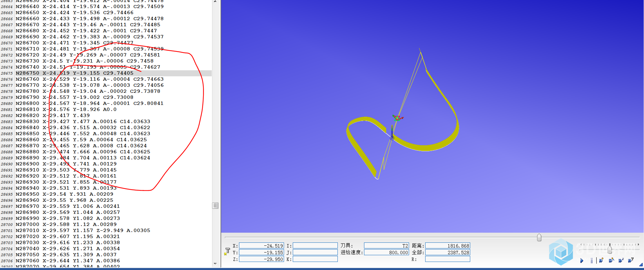Click the J value field
644x270 pixels.
[315, 253]
